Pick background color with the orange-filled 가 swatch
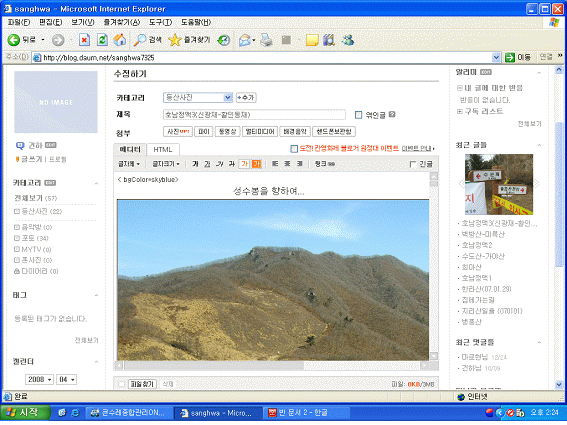 256,164
